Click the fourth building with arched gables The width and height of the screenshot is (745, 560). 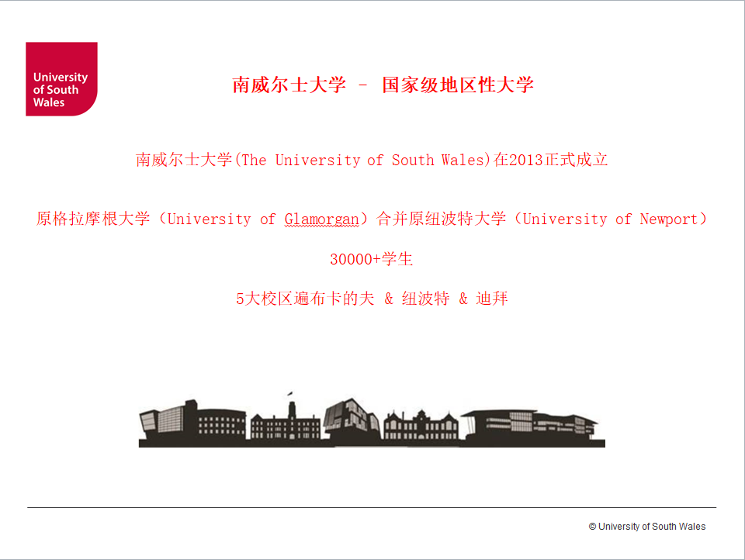(x=421, y=426)
